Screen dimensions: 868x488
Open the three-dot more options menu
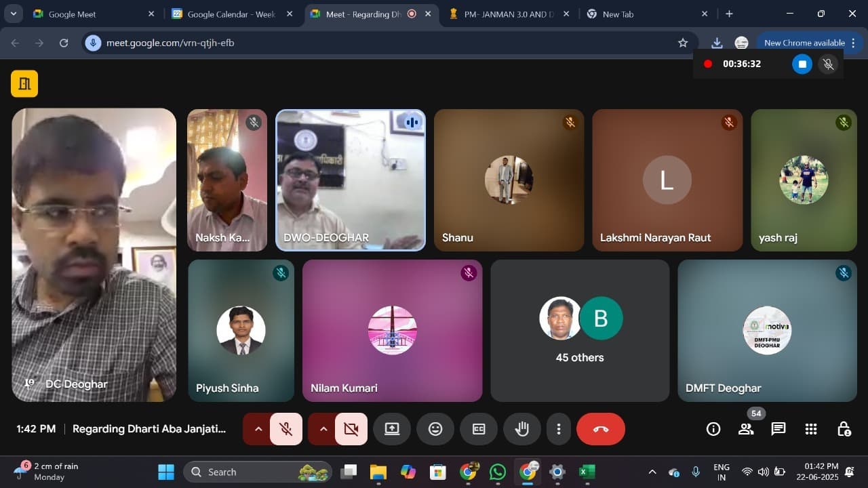tap(559, 429)
